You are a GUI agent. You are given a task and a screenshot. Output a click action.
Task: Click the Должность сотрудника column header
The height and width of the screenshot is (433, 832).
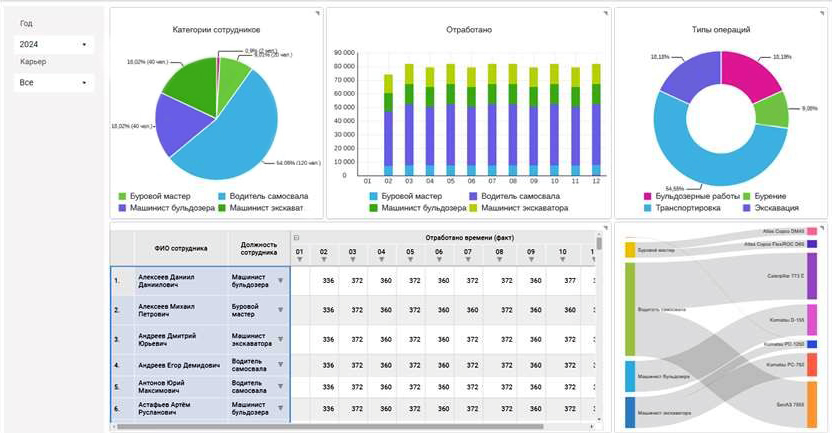[x=259, y=248]
